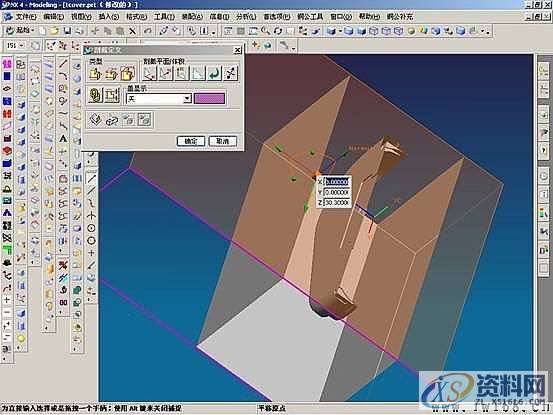Open the 文件 (File) menu
Viewport: 553px width, 415px height.
(26, 17)
